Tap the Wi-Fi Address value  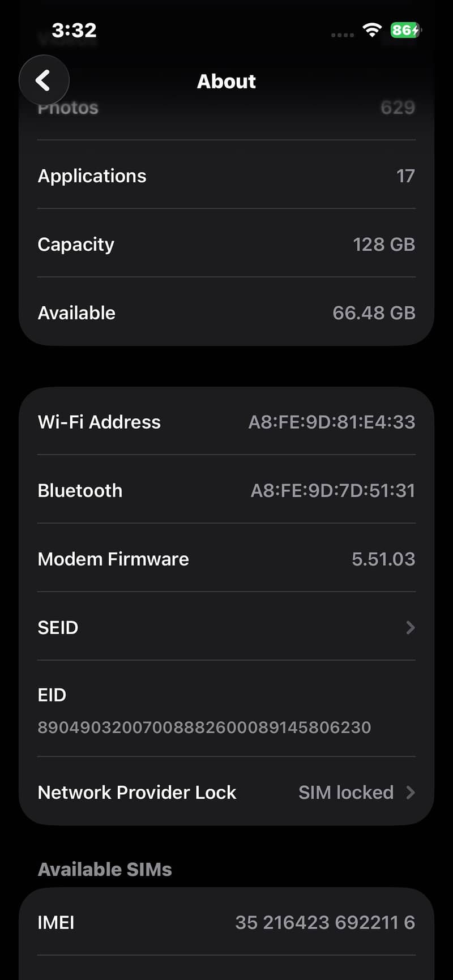point(331,422)
